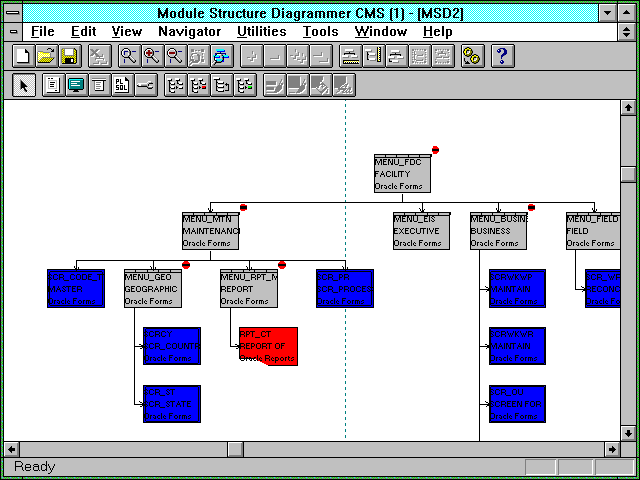Click the yellow linked rings icon
The height and width of the screenshot is (480, 640).
[x=472, y=56]
